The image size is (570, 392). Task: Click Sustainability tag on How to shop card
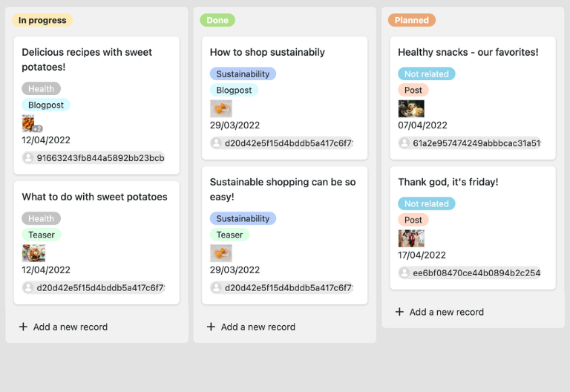coord(243,74)
